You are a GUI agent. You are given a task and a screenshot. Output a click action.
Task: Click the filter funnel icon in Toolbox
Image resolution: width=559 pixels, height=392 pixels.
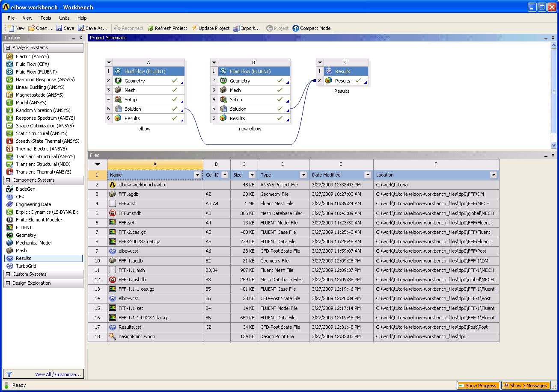pos(9,374)
